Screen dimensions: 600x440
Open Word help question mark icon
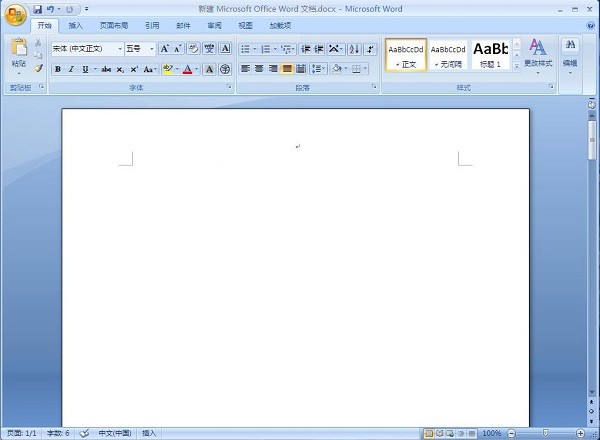click(x=590, y=26)
